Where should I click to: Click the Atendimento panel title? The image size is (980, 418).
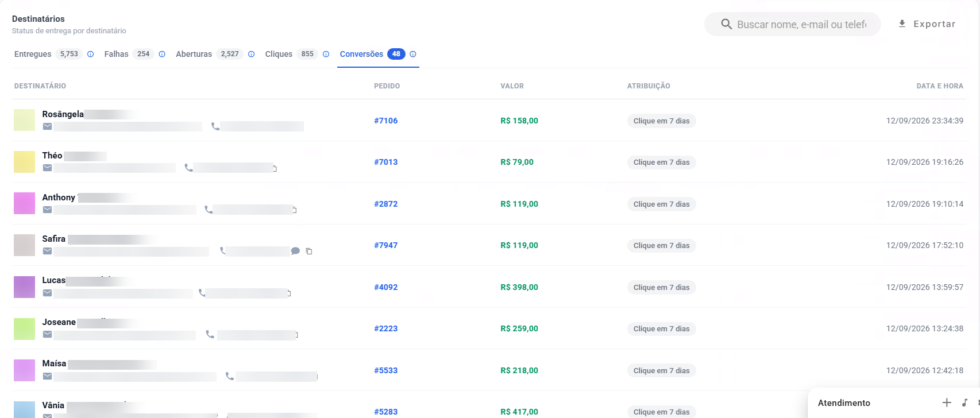[x=844, y=402]
